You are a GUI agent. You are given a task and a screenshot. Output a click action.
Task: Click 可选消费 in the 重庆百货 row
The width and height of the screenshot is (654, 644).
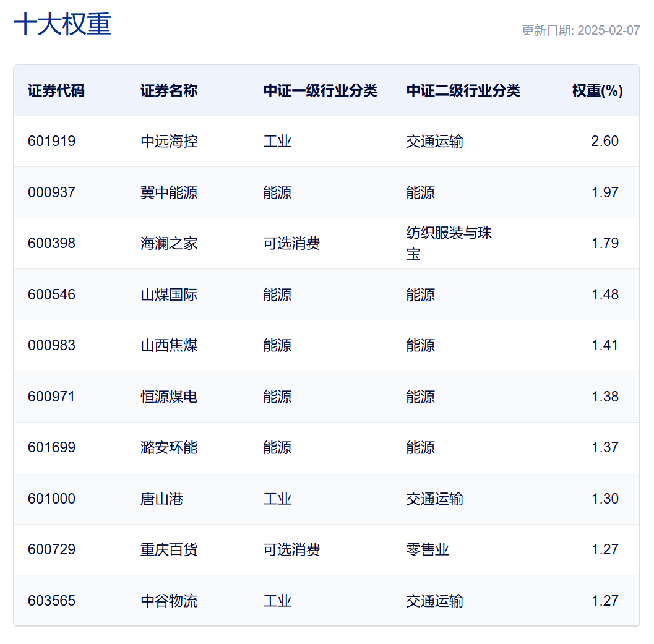pyautogui.click(x=291, y=550)
